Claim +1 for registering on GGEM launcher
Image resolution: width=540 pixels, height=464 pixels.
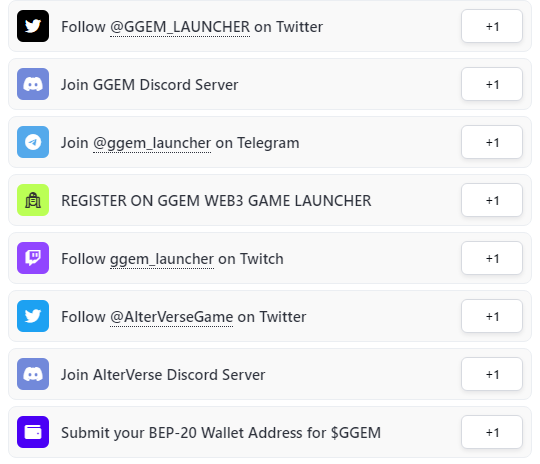tap(492, 200)
